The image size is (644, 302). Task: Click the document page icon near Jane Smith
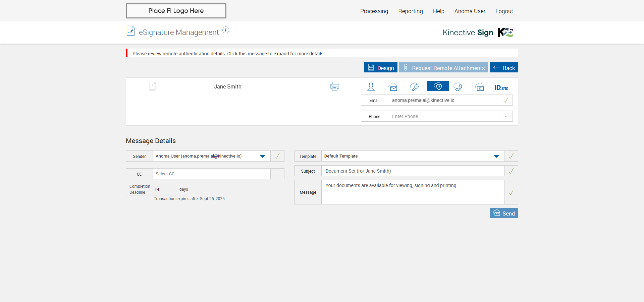click(152, 86)
